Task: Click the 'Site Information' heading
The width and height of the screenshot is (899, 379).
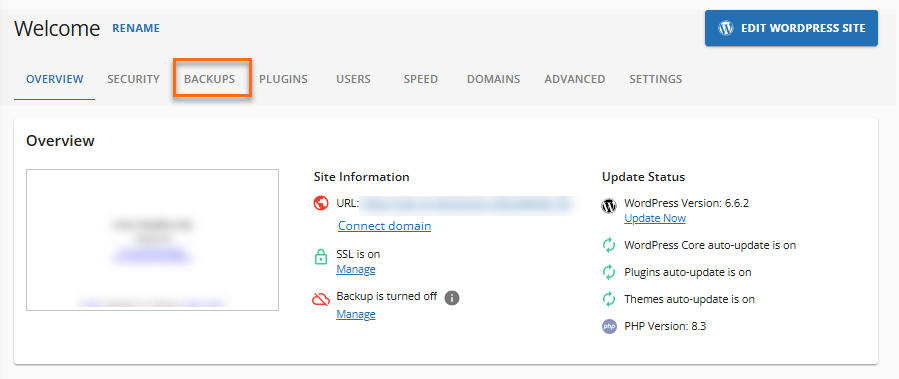Action: click(x=362, y=177)
